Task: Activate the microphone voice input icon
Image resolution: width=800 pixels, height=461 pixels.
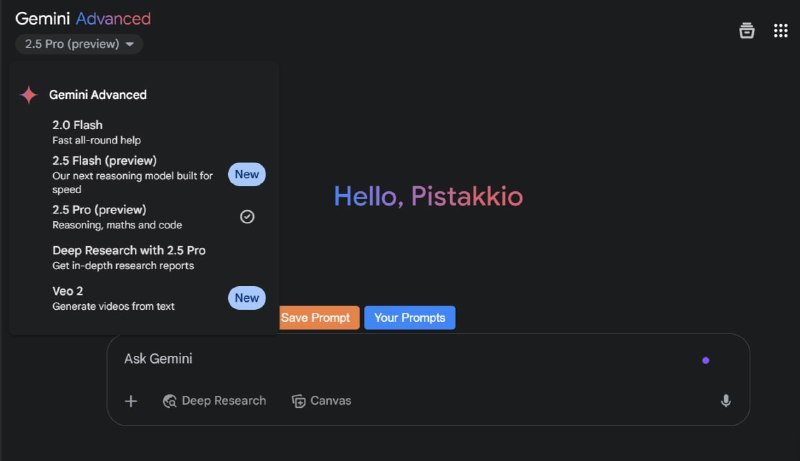Action: [725, 401]
